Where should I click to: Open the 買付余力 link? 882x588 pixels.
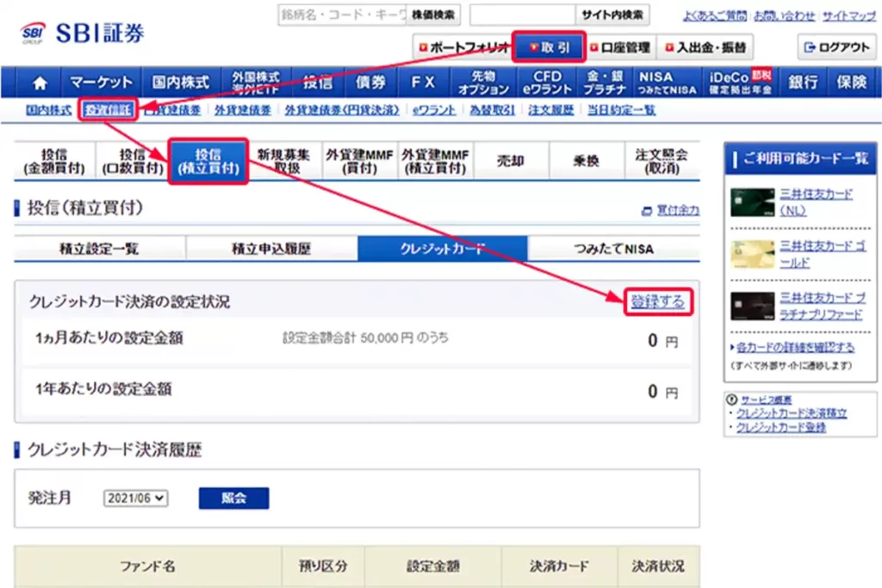coord(677,209)
